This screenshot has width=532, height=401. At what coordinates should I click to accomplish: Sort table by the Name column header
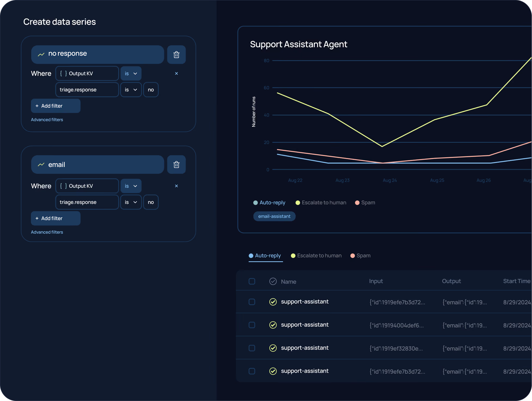(288, 282)
